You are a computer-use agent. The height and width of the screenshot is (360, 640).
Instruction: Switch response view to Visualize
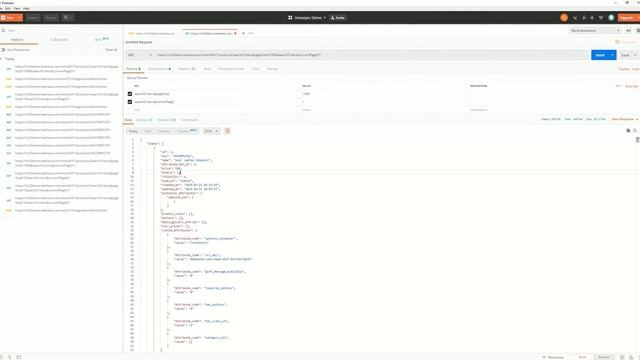pyautogui.click(x=187, y=131)
